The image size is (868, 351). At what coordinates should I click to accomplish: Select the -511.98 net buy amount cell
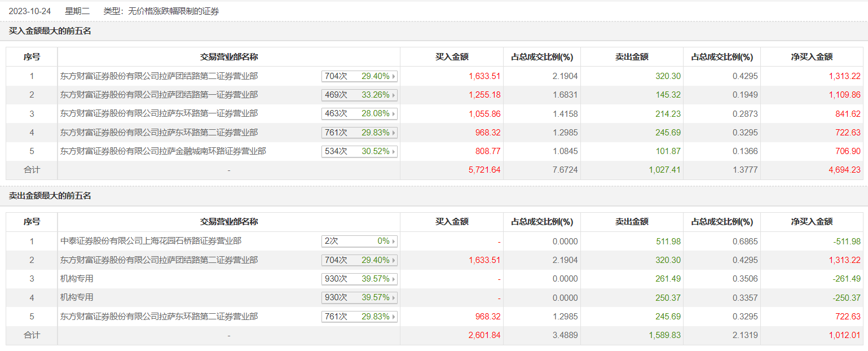pyautogui.click(x=847, y=242)
